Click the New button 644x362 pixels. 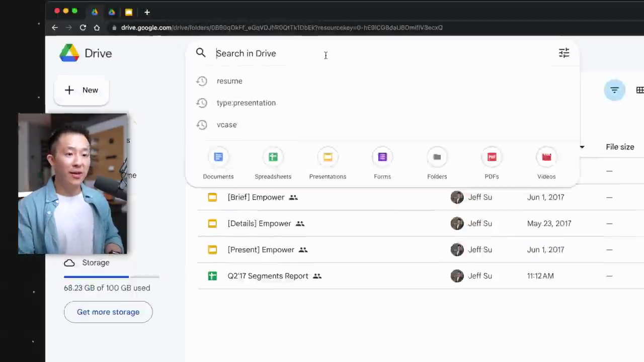(x=81, y=90)
